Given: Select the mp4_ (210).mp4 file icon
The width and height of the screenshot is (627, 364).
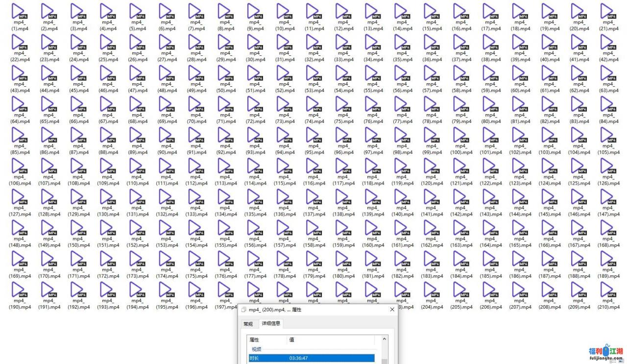Looking at the screenshot, I should (x=608, y=291).
